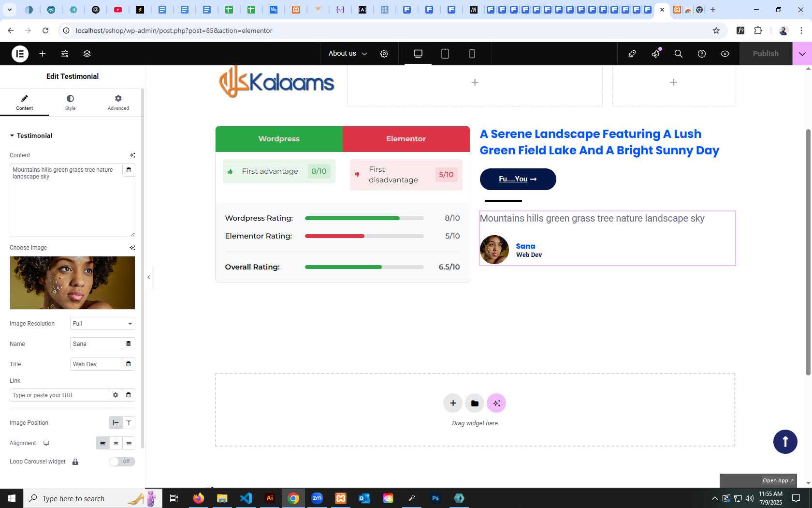Click the chosen testimonial image thumbnail
This screenshot has height=508, width=812.
[72, 283]
